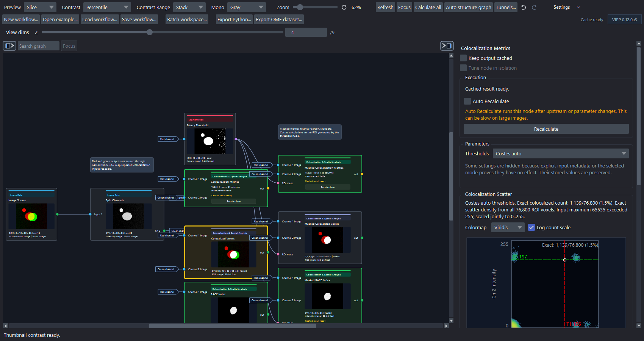Click the canvas scroll-up arrow
Screen dimensions: 644x341
point(451,56)
